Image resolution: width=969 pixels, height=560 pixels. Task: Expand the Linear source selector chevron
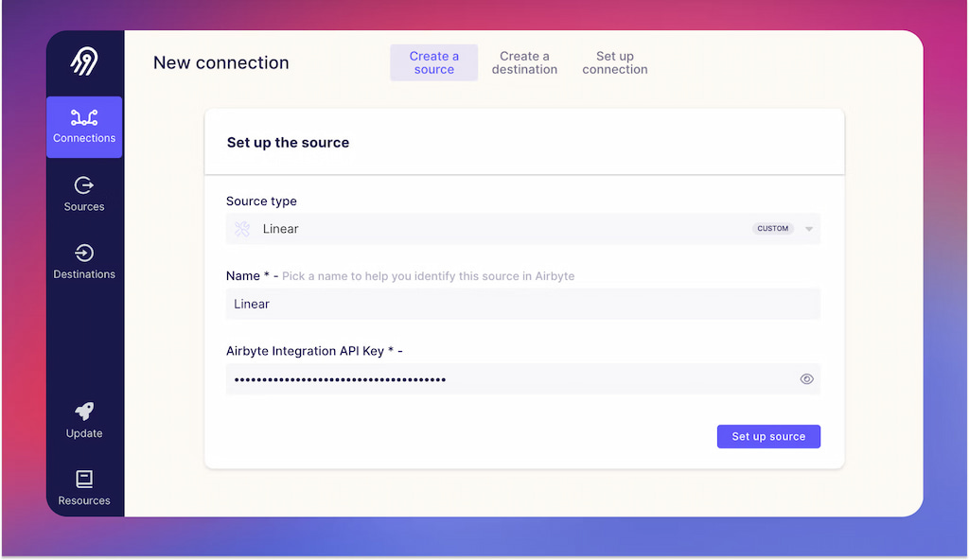point(808,228)
